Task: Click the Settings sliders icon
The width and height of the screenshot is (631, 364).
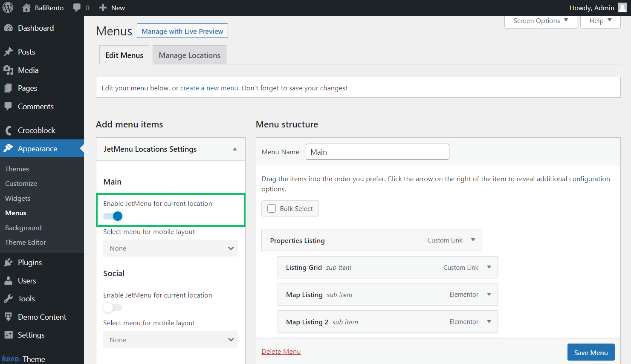Action: coord(9,335)
